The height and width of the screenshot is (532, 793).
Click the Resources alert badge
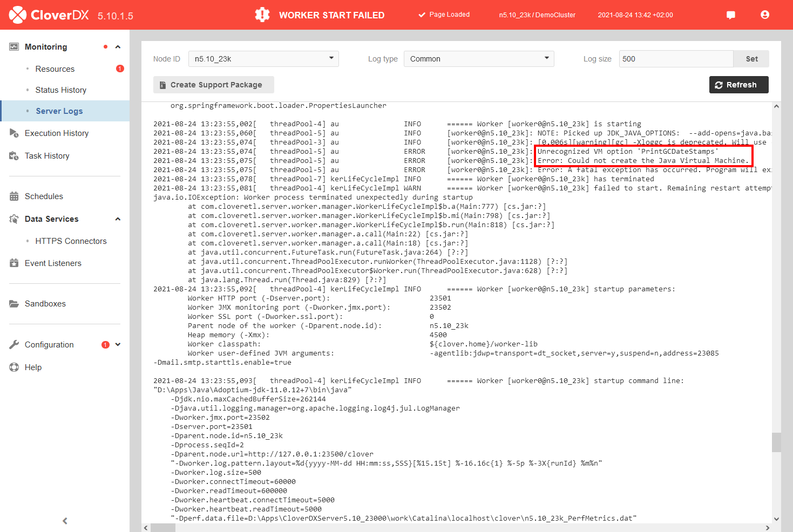click(120, 69)
